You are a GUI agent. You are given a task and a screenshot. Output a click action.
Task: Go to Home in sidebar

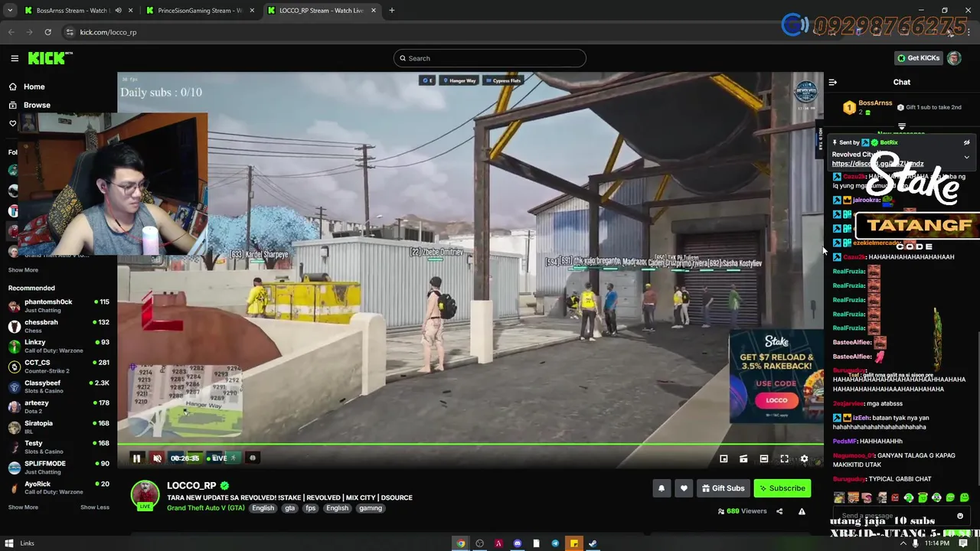coord(34,86)
